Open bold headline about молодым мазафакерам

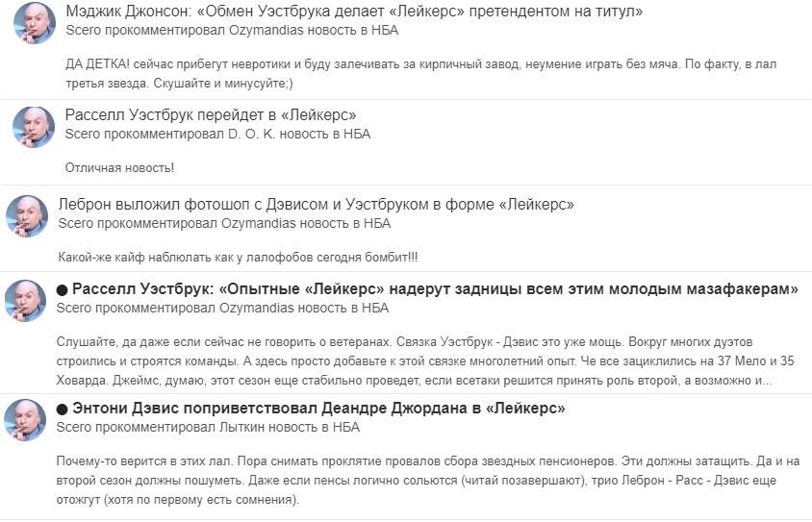pos(435,288)
